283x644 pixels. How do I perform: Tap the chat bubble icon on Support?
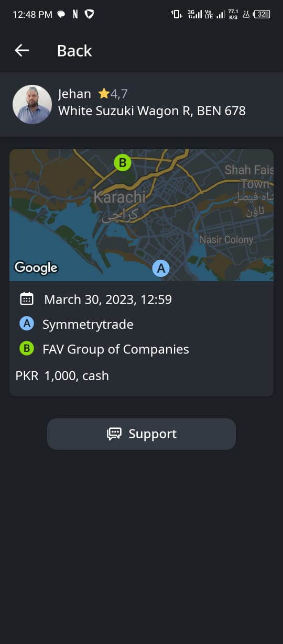point(114,434)
